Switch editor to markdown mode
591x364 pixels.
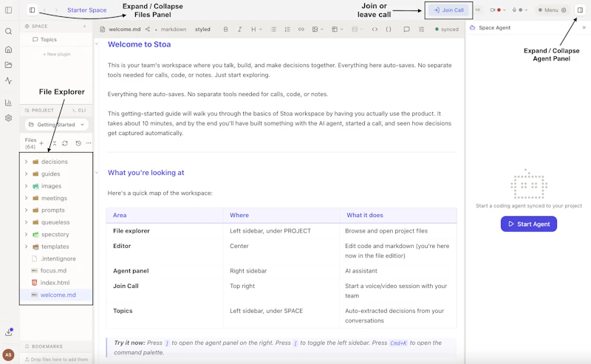[174, 30]
